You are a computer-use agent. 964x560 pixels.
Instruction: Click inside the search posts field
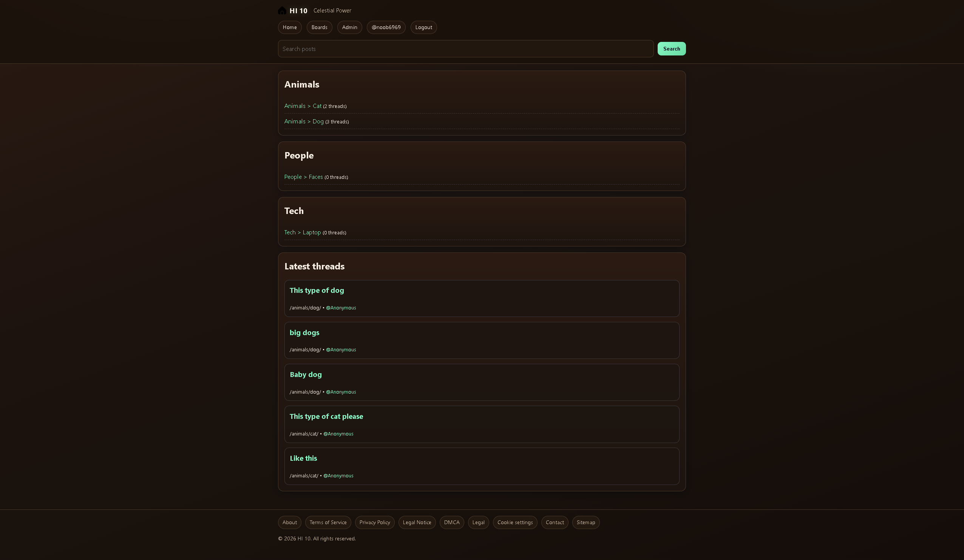465,49
